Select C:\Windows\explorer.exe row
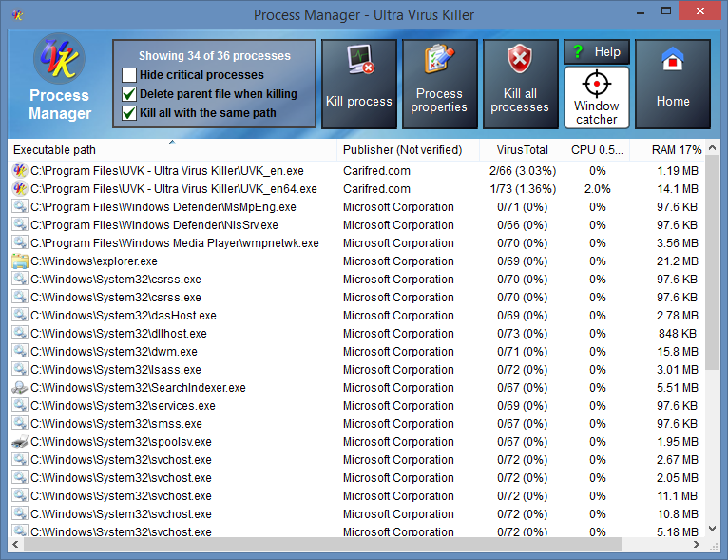Image resolution: width=728 pixels, height=560 pixels. coord(356,261)
